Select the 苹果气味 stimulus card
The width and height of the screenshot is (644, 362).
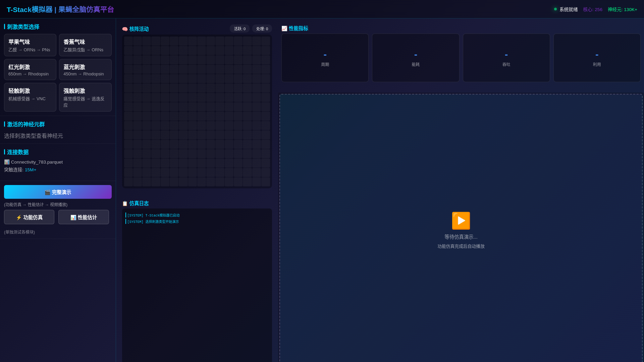pos(30,45)
